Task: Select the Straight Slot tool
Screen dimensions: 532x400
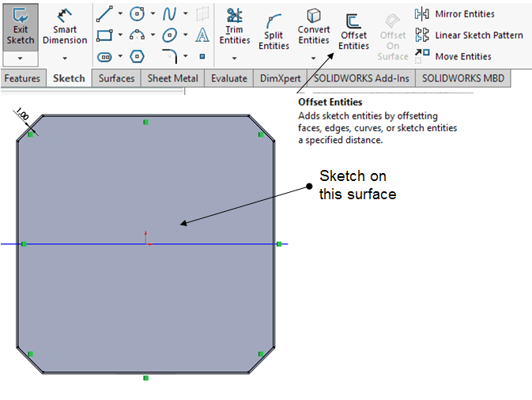Action: [x=104, y=56]
